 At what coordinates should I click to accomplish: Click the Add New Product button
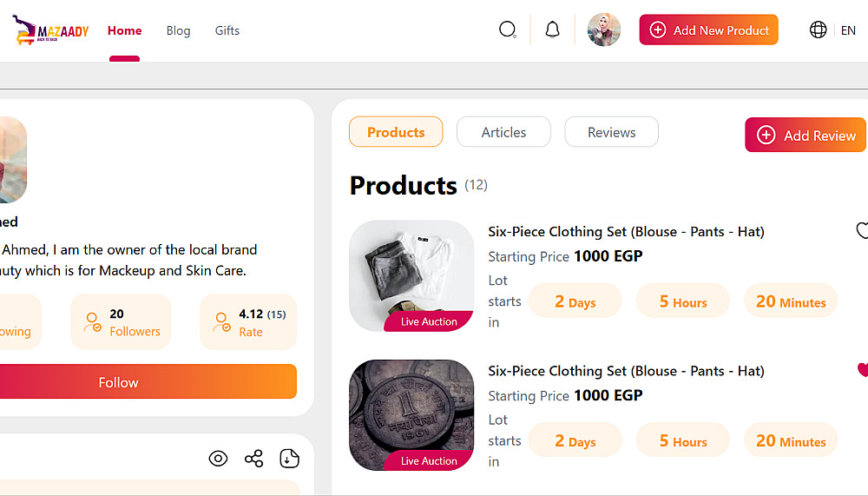coord(708,30)
